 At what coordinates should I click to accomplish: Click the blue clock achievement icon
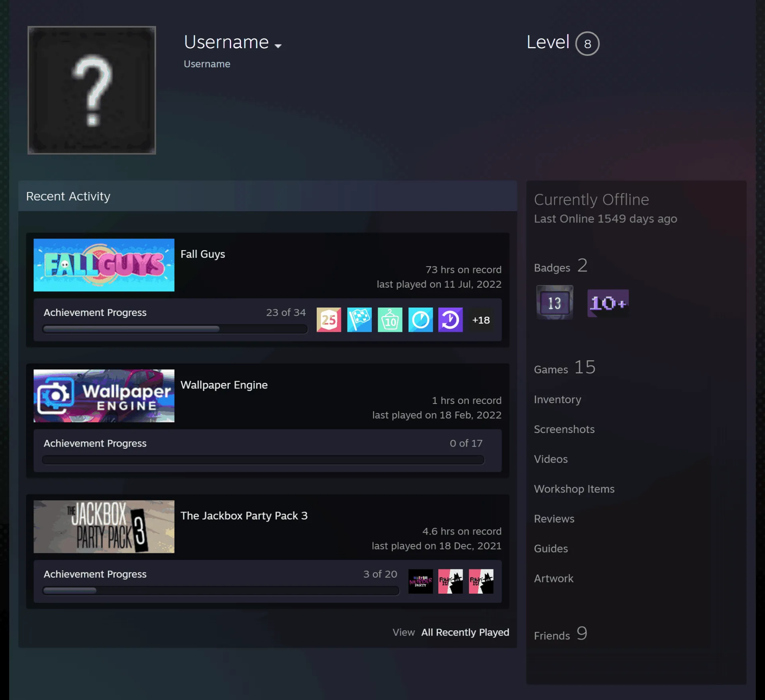pos(420,320)
